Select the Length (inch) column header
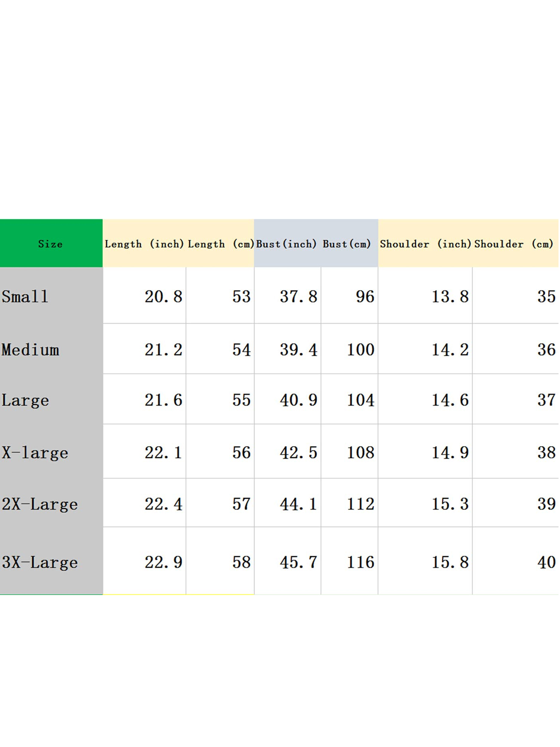560x747 pixels. click(x=144, y=244)
